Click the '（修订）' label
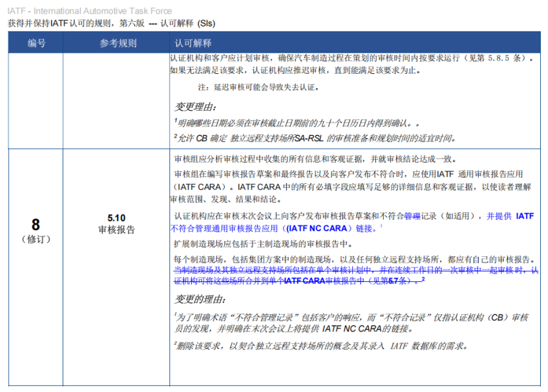This screenshot has width=548, height=392. pos(36,239)
